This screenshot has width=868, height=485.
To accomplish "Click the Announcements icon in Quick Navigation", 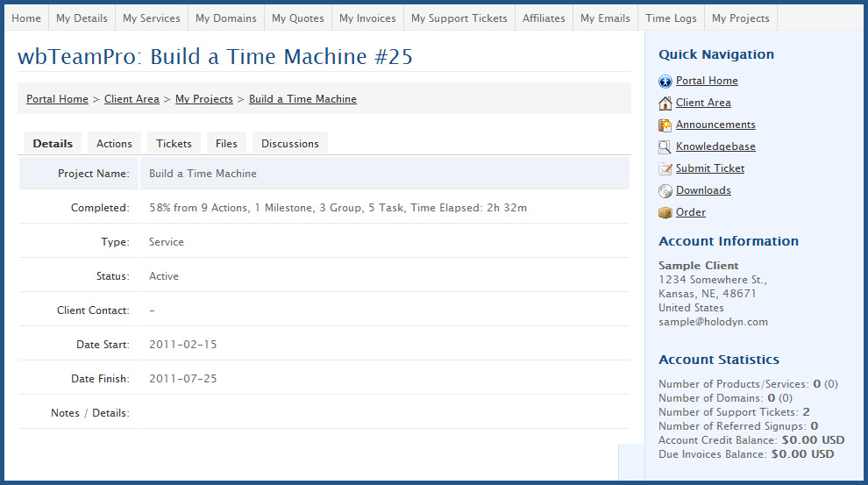I will [665, 125].
